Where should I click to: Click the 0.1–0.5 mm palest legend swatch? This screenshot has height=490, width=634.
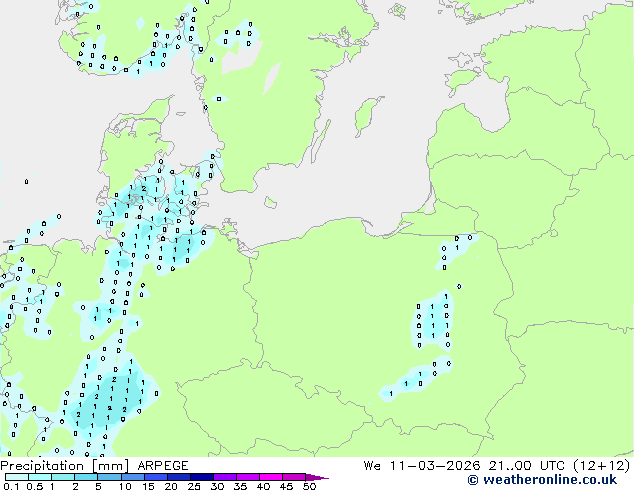(17, 477)
